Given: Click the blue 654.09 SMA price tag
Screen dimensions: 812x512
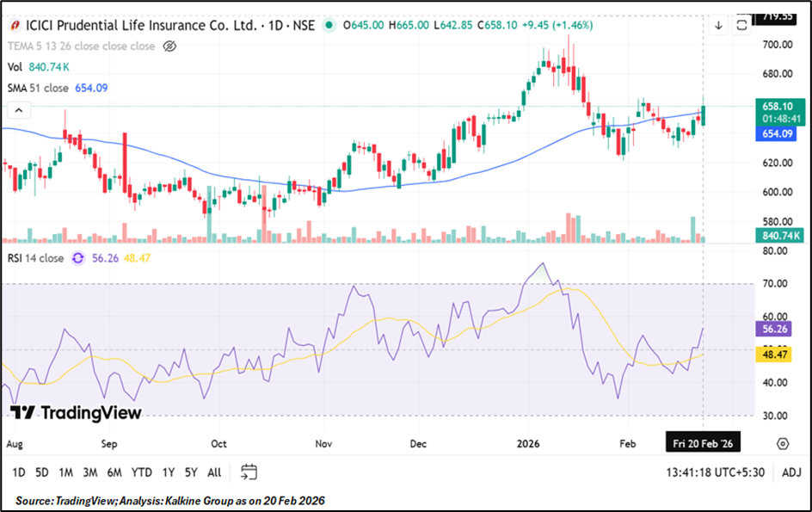Looking at the screenshot, I should coord(778,134).
